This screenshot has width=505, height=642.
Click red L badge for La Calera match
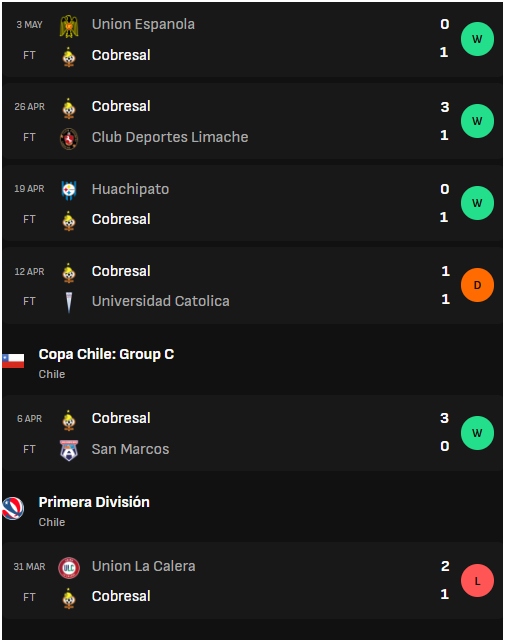point(477,581)
